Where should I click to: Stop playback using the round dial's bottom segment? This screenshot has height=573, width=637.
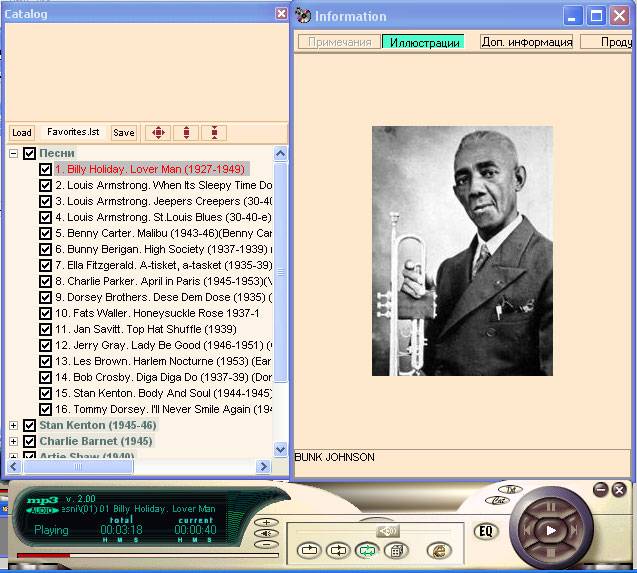(x=550, y=553)
